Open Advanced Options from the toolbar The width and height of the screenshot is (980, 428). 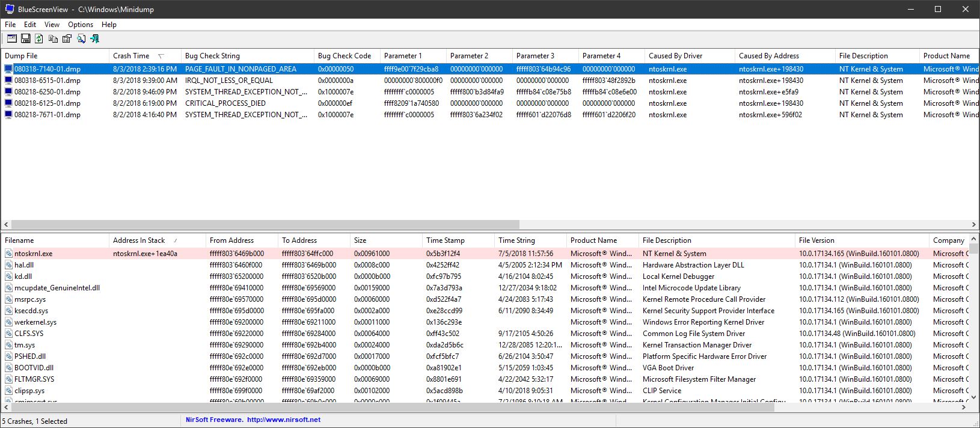click(x=11, y=38)
